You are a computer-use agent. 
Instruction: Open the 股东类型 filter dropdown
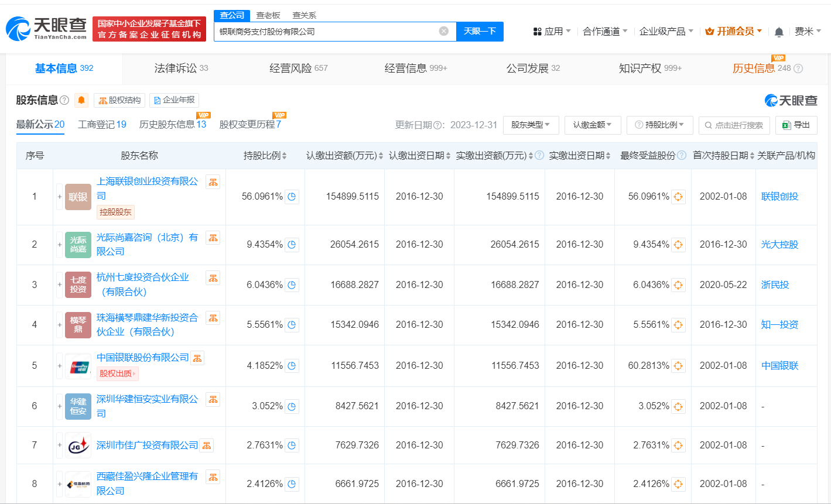[531, 125]
